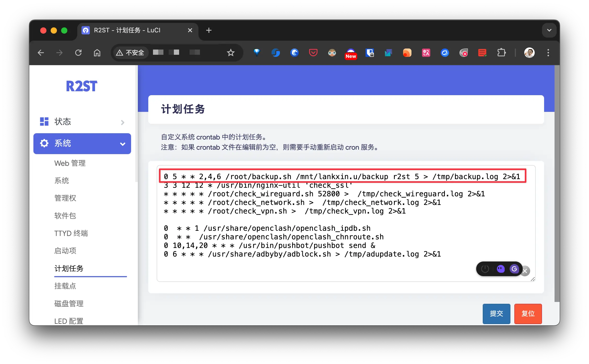The height and width of the screenshot is (364, 589).
Task: Click inside the crontab text area
Action: pos(313,269)
